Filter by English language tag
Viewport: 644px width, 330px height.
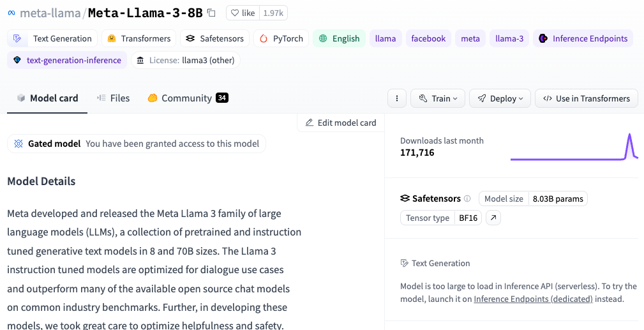click(x=339, y=38)
